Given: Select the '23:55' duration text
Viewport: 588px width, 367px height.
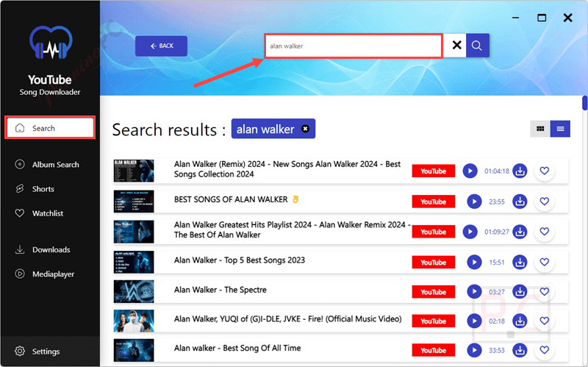Looking at the screenshot, I should click(x=497, y=202).
